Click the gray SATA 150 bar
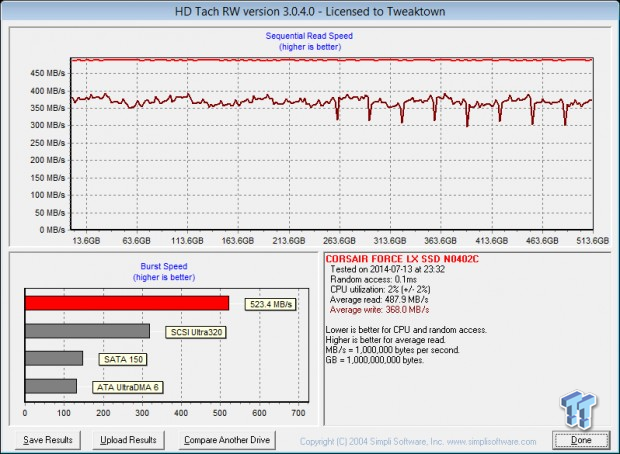Screen dimensions: 620x454 [54, 358]
